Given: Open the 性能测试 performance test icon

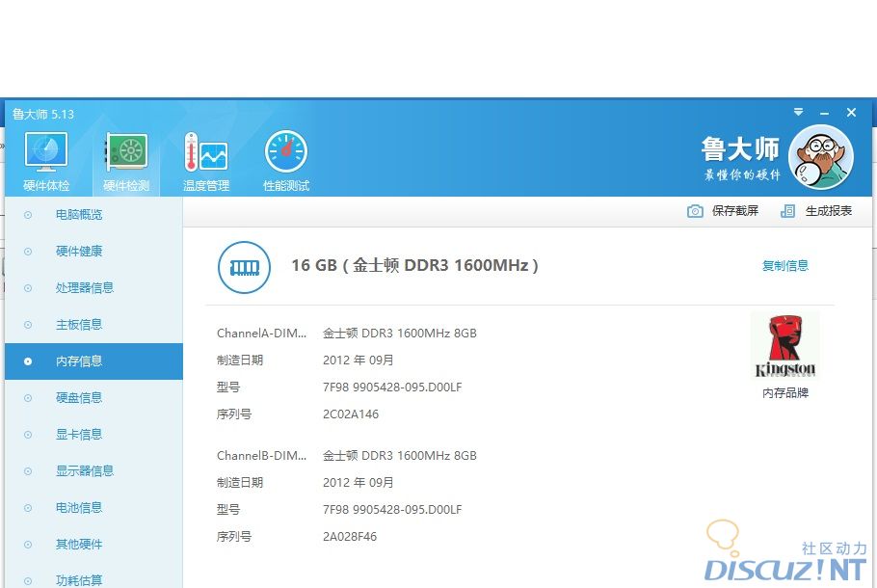Looking at the screenshot, I should coord(286,162).
